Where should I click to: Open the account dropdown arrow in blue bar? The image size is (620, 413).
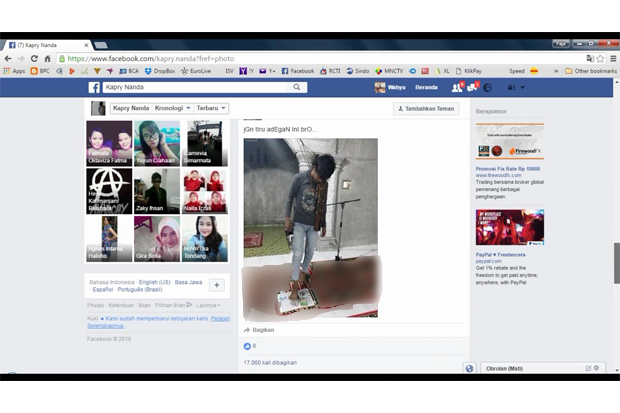pyautogui.click(x=522, y=87)
